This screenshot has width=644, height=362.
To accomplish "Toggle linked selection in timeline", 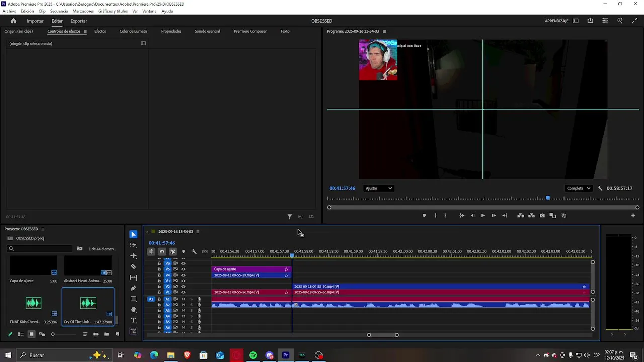I will click(173, 251).
